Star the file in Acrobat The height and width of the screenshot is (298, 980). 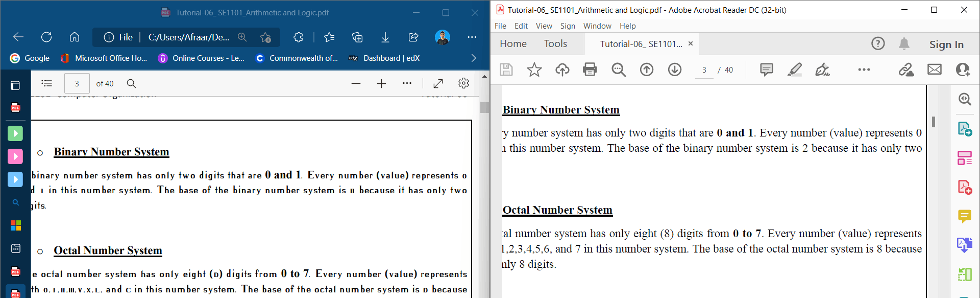(534, 70)
